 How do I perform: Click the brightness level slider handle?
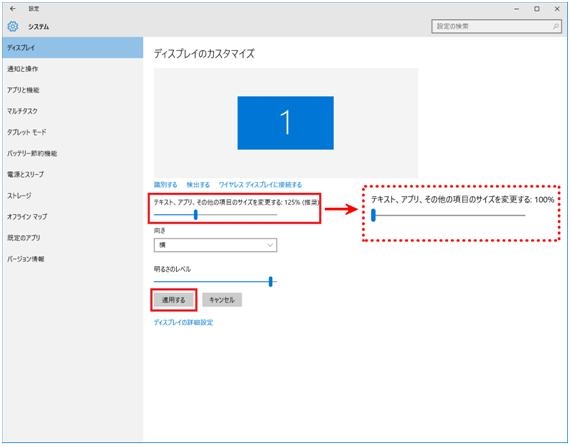(x=270, y=281)
